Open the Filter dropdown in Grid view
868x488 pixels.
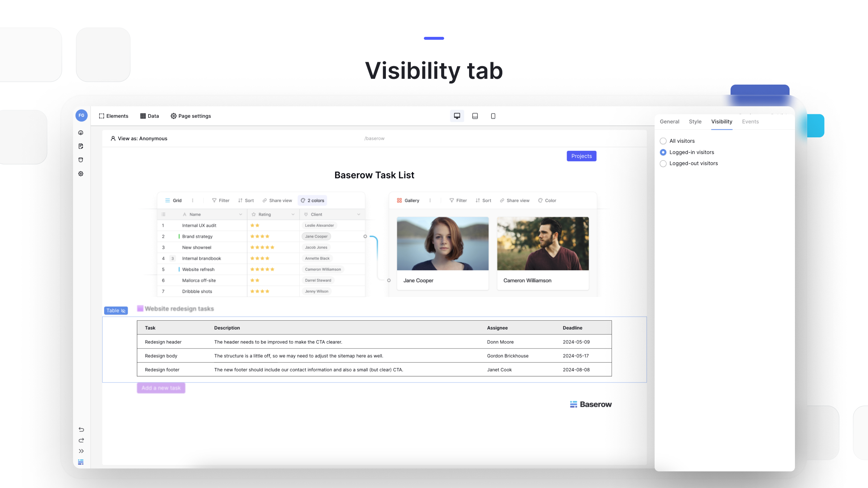coord(221,200)
